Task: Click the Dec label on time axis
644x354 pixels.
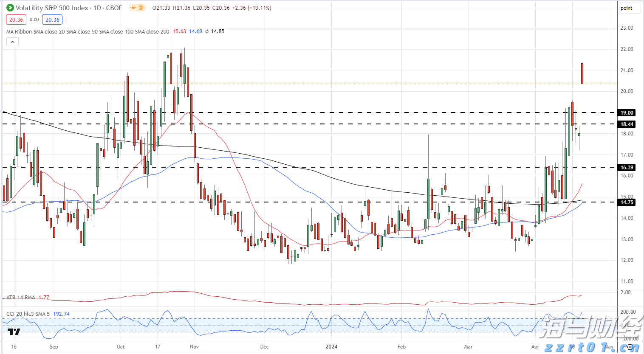Action: click(264, 347)
